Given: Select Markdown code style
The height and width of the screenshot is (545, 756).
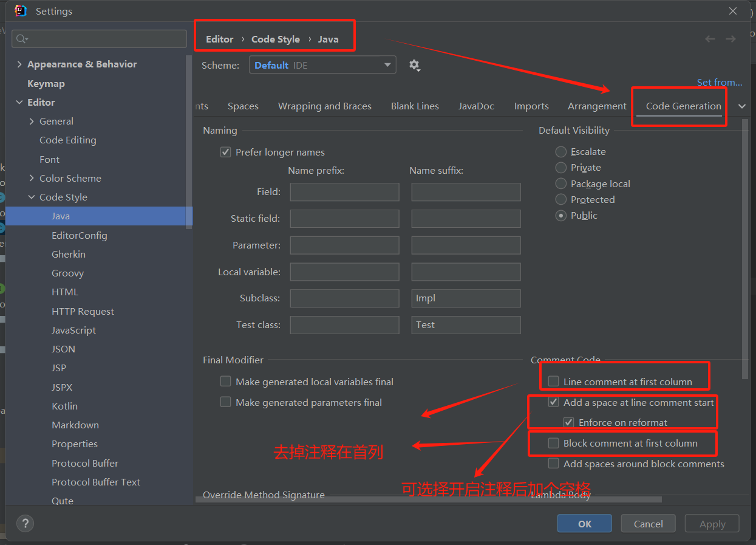Looking at the screenshot, I should tap(75, 425).
